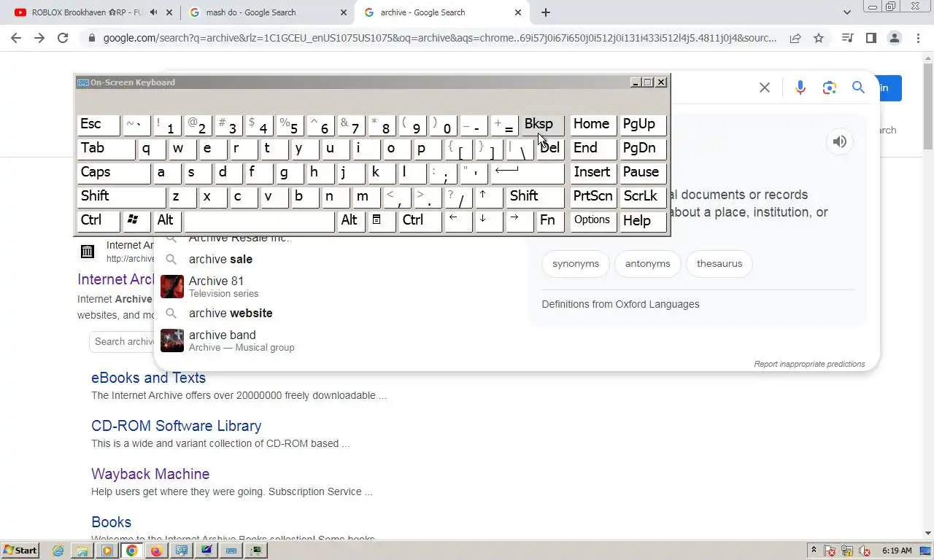Click the antonyms chip
This screenshot has height=560, width=934.
(647, 264)
